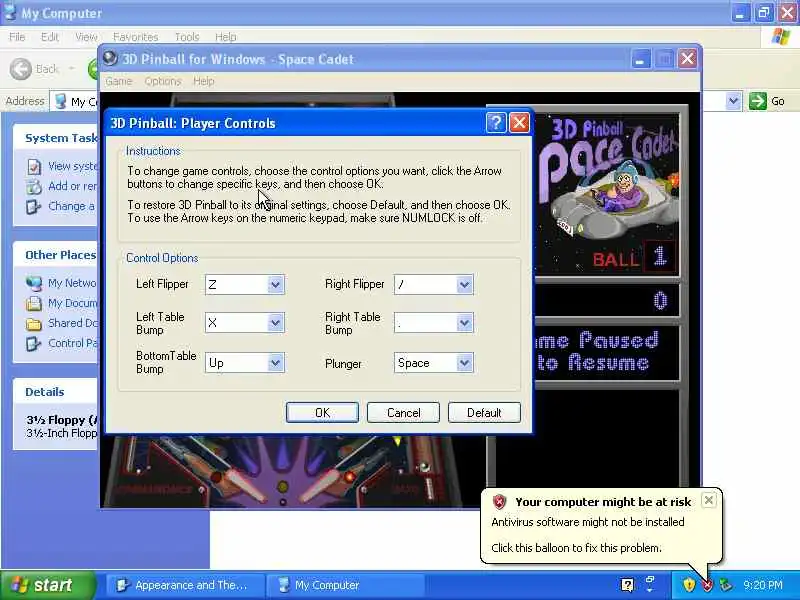Open the Game menu in 3D Pinball

(118, 81)
